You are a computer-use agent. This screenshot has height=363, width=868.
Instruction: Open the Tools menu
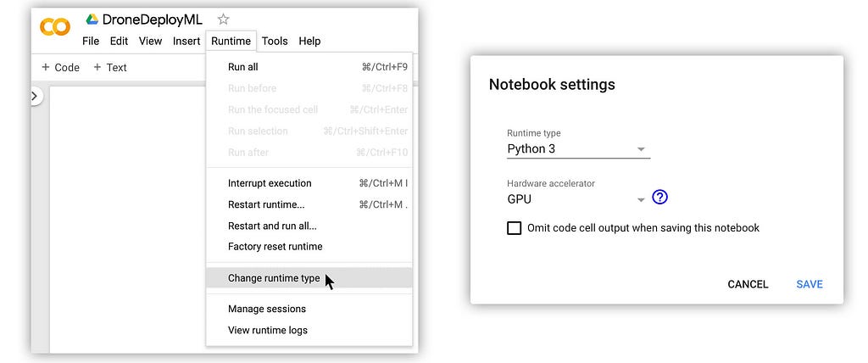(275, 41)
